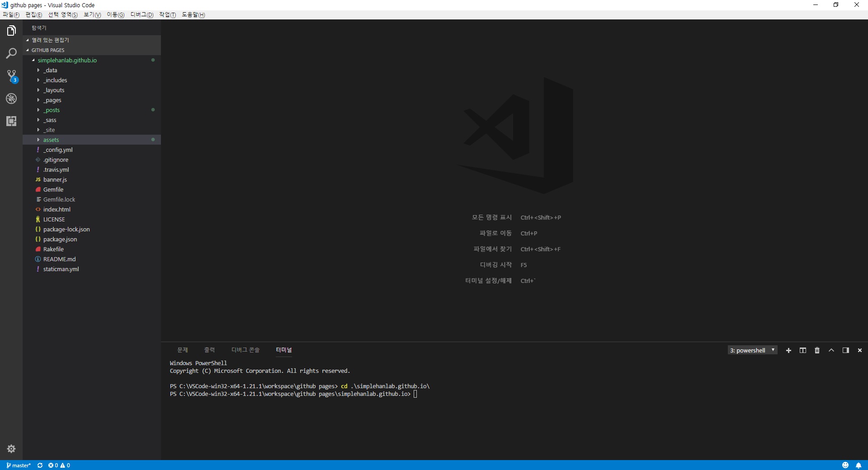Open the Debug view in activity bar
This screenshot has height=470, width=868.
pos(11,99)
